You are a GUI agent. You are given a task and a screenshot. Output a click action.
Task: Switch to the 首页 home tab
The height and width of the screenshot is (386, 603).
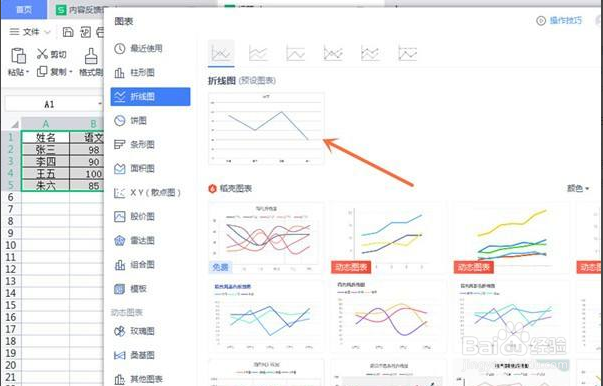coord(24,10)
